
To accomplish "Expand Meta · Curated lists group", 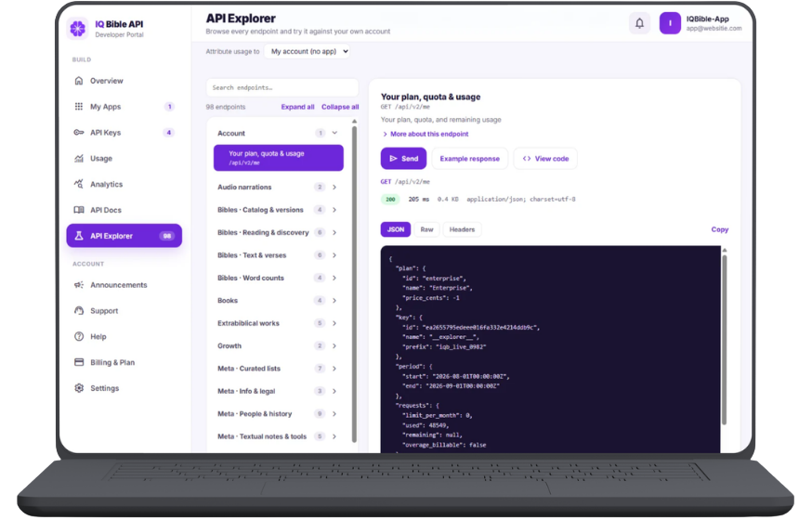I will [334, 369].
